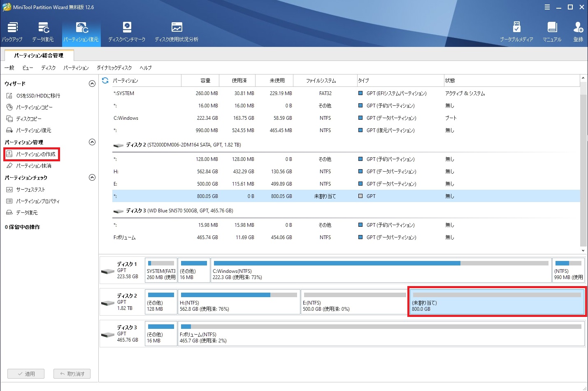Sort by 使用済 column header
Viewport: 588px width, 391px height.
[237, 81]
